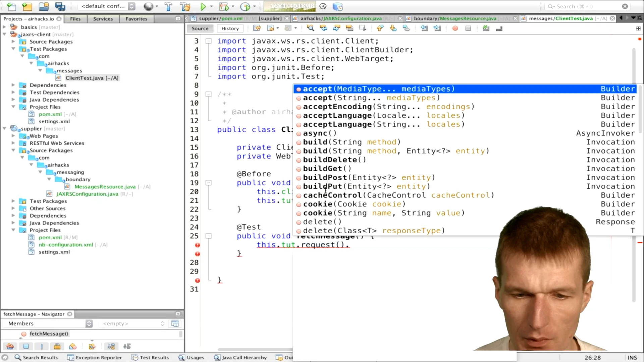The width and height of the screenshot is (644, 362).
Task: Click the Start Macro Recording red circle
Action: click(455, 28)
